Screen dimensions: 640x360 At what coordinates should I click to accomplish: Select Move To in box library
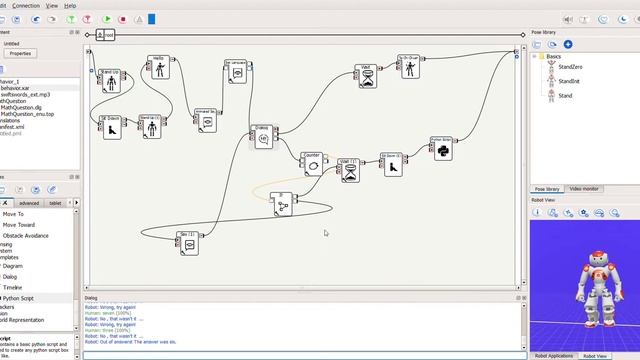click(x=13, y=214)
